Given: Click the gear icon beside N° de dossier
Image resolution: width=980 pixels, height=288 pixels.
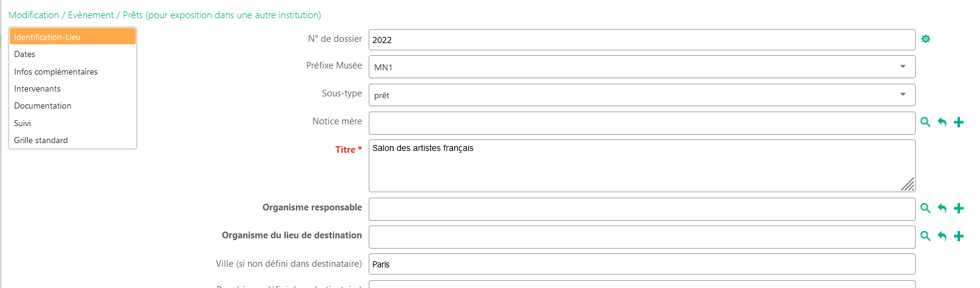Looking at the screenshot, I should 925,39.
